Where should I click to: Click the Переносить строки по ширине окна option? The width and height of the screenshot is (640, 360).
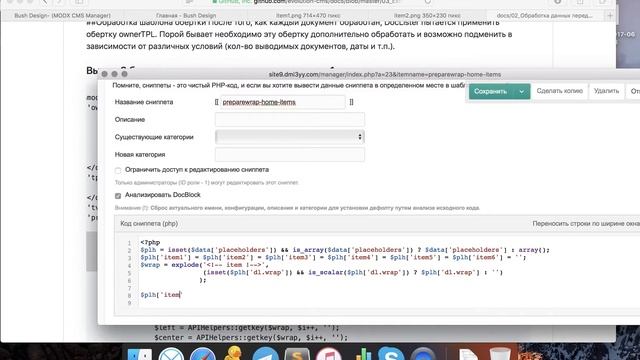pyautogui.click(x=586, y=224)
